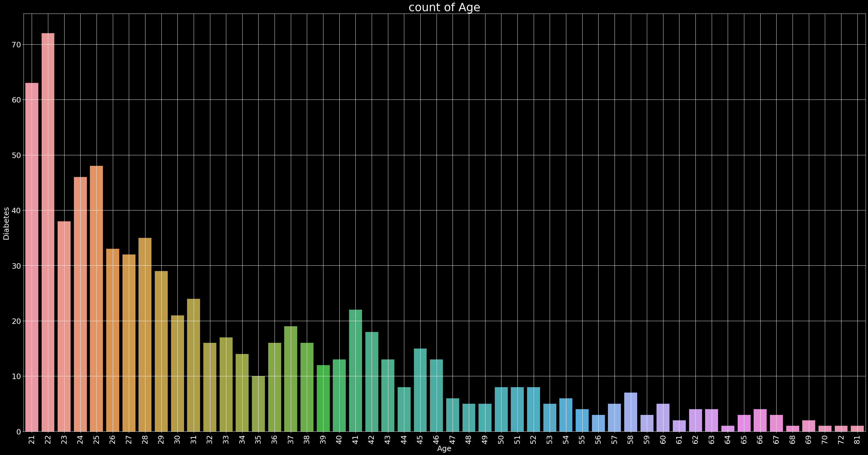
Task: Select the bar for age 81
Action: point(857,429)
